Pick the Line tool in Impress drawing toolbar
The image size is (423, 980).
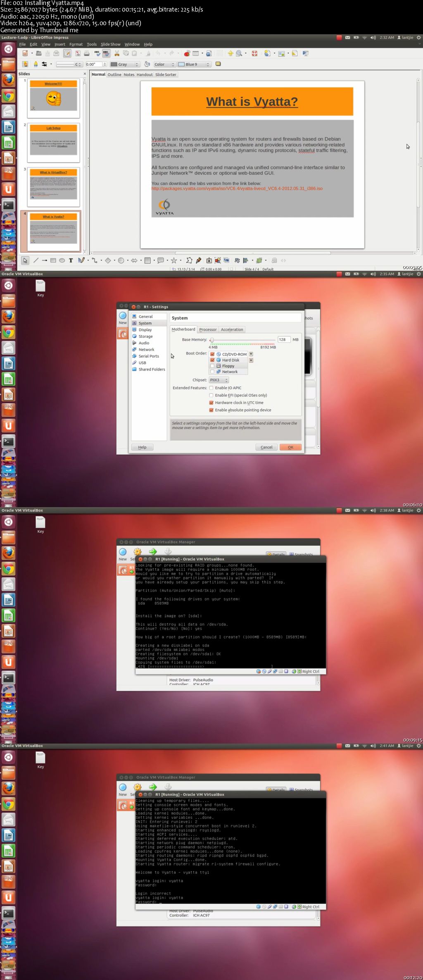(36, 260)
